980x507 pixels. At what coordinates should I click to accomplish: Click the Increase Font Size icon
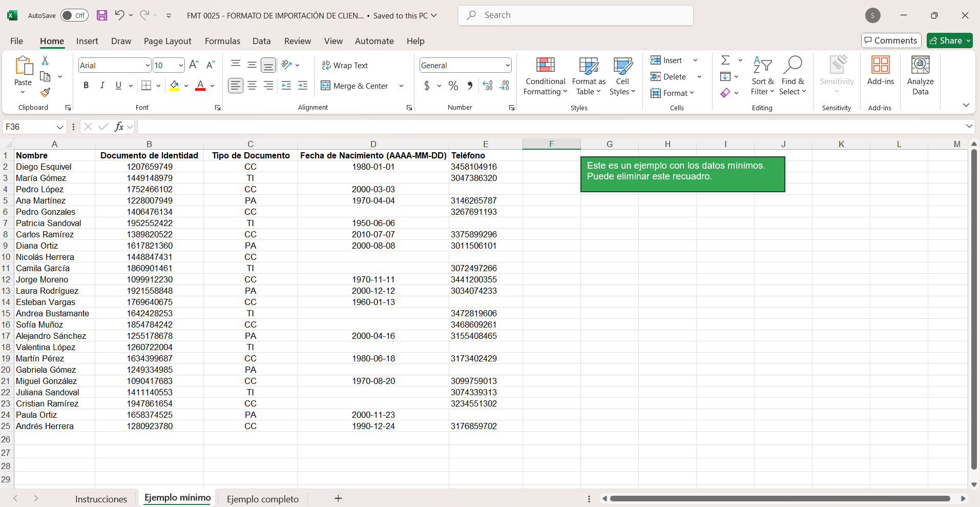[194, 65]
